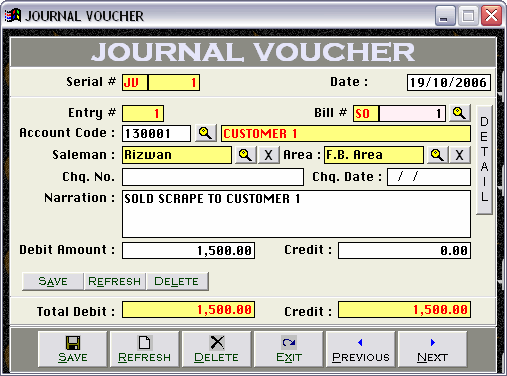Click the Debit Amount field
The width and height of the screenshot is (507, 376).
pyautogui.click(x=189, y=251)
